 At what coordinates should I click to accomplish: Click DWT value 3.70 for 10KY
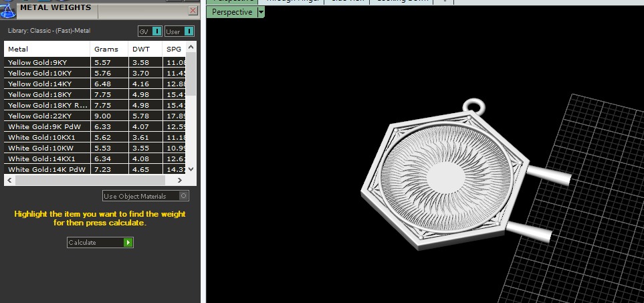140,73
